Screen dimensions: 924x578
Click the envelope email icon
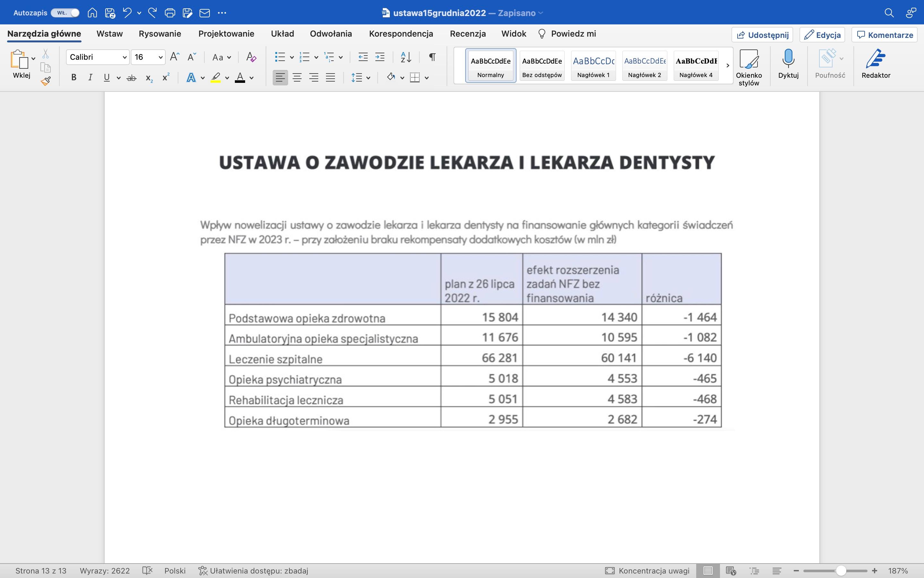[205, 13]
